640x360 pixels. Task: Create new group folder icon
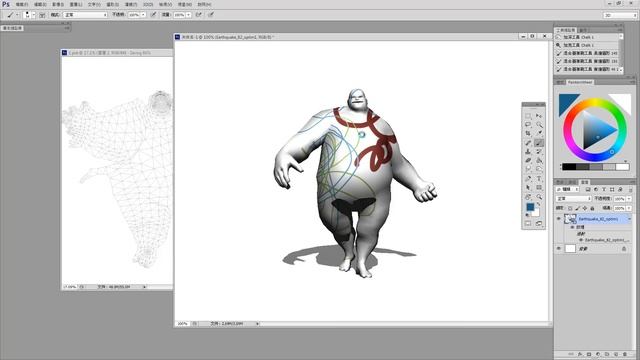[607, 354]
